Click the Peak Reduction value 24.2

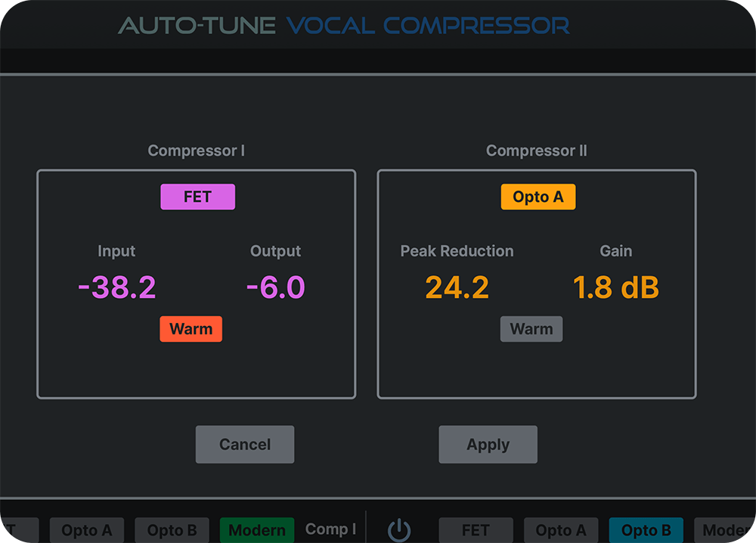pyautogui.click(x=457, y=287)
